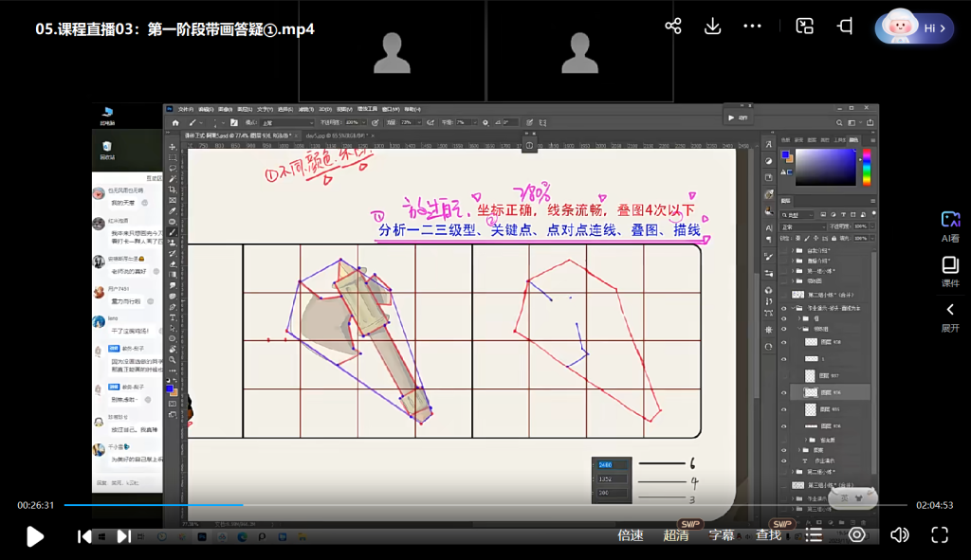971x560 pixels.
Task: Open the AI看 side panel
Action: tap(950, 226)
